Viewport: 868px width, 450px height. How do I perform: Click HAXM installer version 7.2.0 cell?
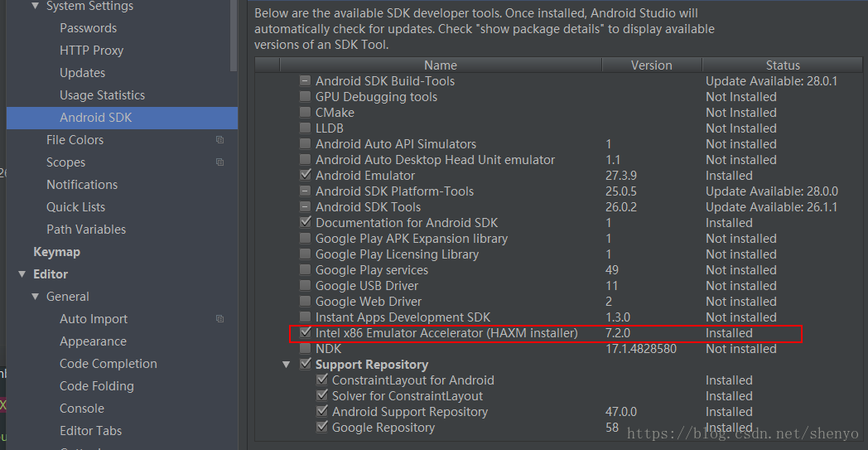tap(618, 333)
